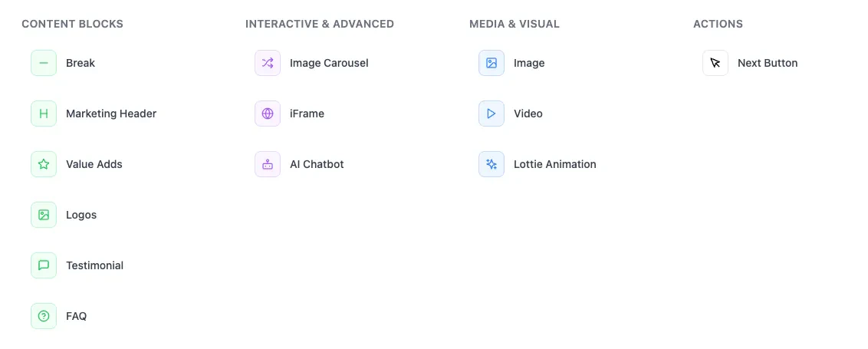Select the Marketing Header label
Image resolution: width=868 pixels, height=349 pixels.
[x=111, y=114]
